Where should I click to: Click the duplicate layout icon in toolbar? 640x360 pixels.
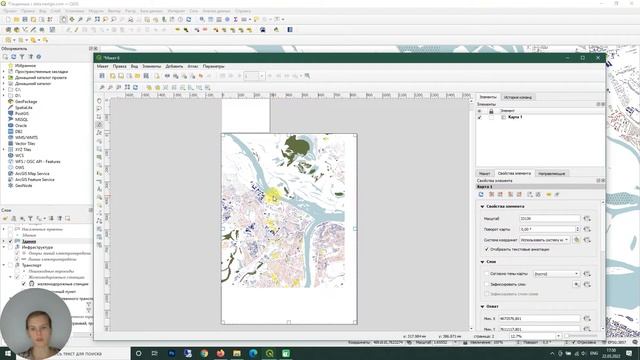point(121,76)
